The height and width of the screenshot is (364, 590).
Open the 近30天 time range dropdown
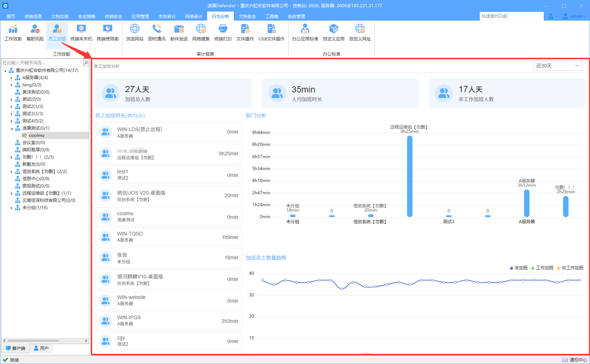point(558,66)
